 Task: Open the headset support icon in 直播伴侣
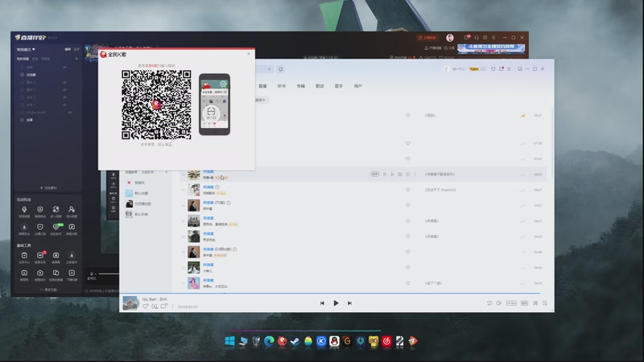pos(477,37)
